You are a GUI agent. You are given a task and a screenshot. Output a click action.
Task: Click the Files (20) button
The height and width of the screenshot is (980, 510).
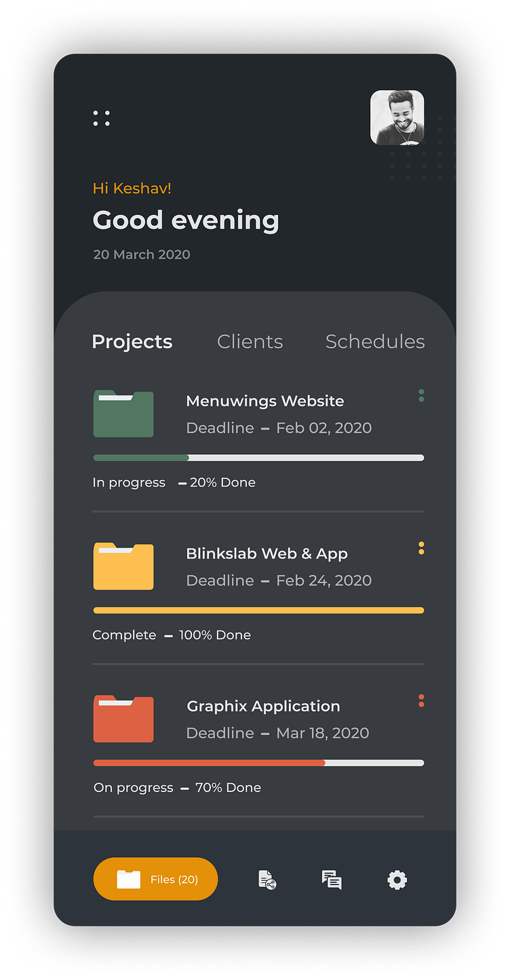155,879
